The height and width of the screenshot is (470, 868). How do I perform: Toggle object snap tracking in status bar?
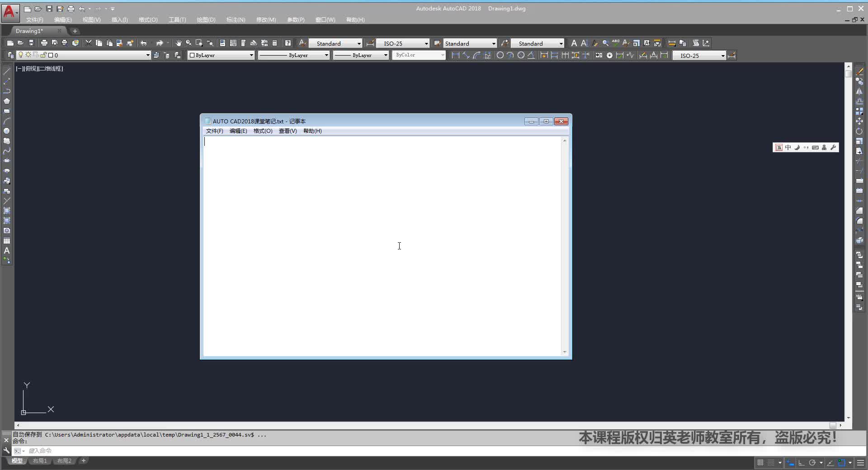pos(830,462)
